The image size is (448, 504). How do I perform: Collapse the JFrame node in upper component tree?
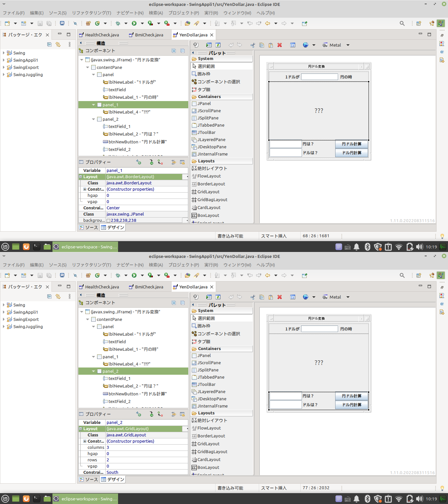pos(82,60)
